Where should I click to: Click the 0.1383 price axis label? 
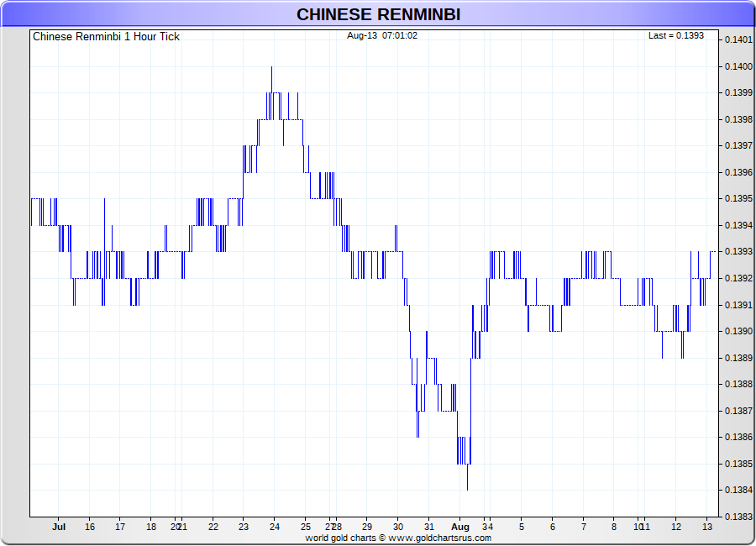click(x=738, y=517)
